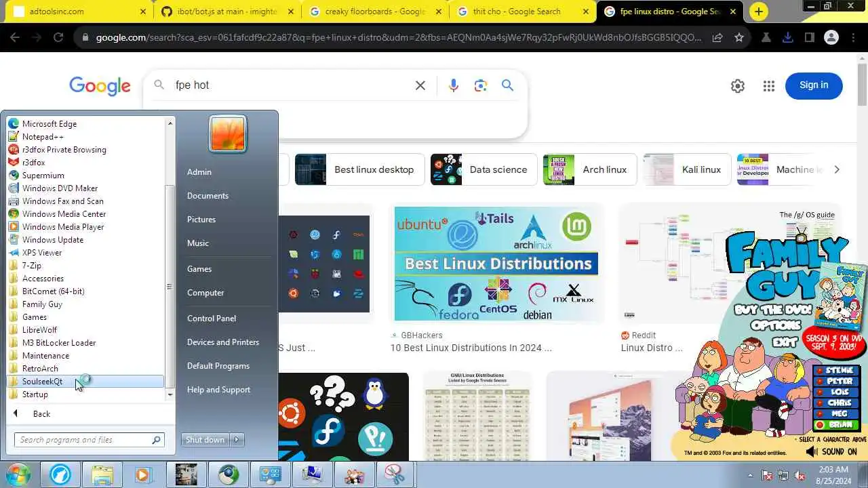Switch to adtoolsinc.com tab
868x488 pixels.
80,12
